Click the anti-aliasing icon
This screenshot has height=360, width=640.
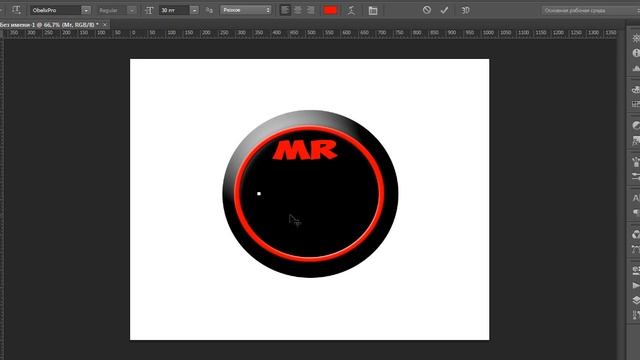pos(209,10)
